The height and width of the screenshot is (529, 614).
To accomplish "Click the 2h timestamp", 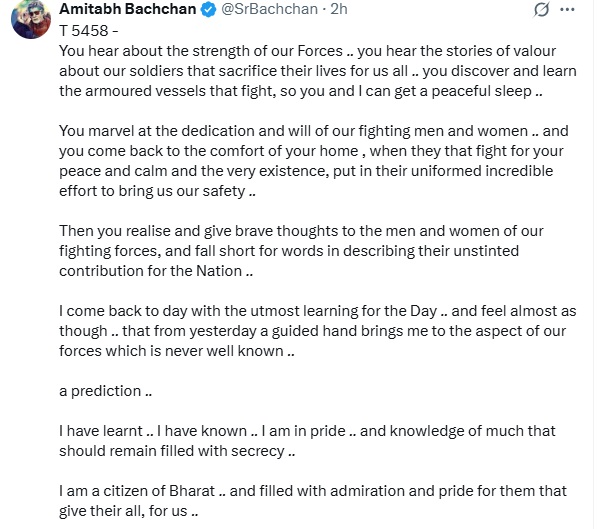I will [339, 9].
